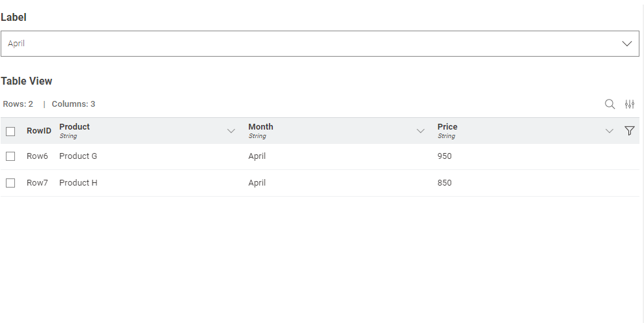Check the Row7 checkbox

[x=10, y=183]
